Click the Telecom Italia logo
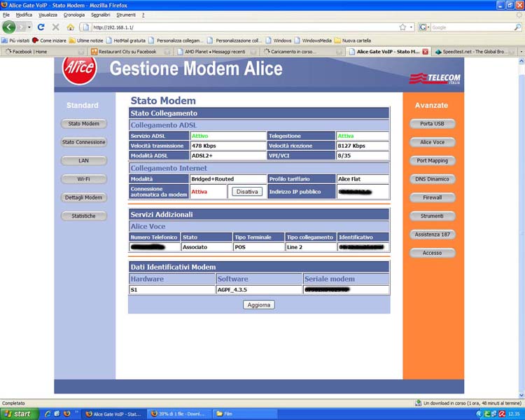The image size is (525, 420). 435,78
